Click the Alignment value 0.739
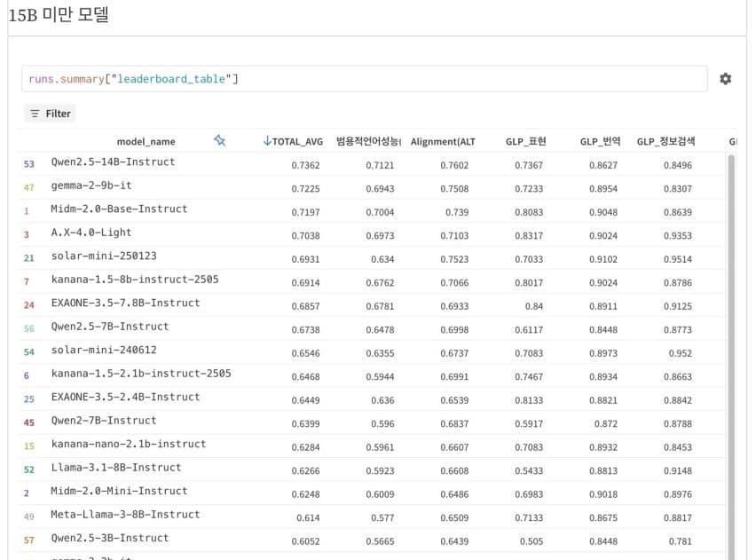The image size is (756, 560). click(x=457, y=212)
